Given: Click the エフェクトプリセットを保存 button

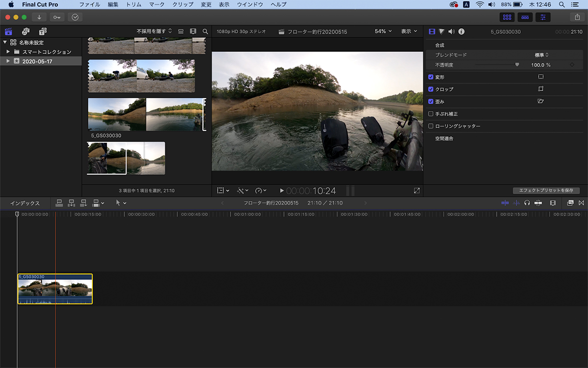Looking at the screenshot, I should [x=546, y=190].
